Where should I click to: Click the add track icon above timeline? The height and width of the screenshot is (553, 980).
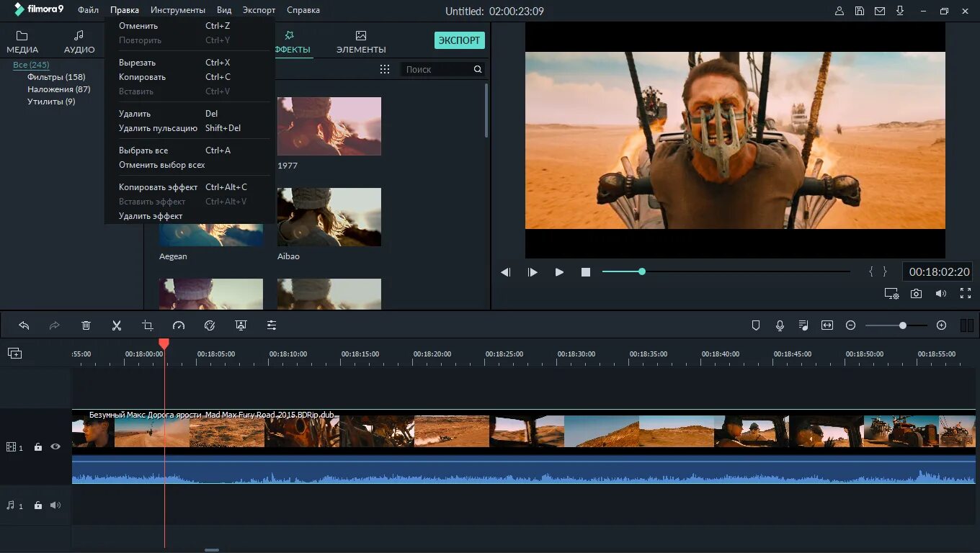click(x=14, y=353)
